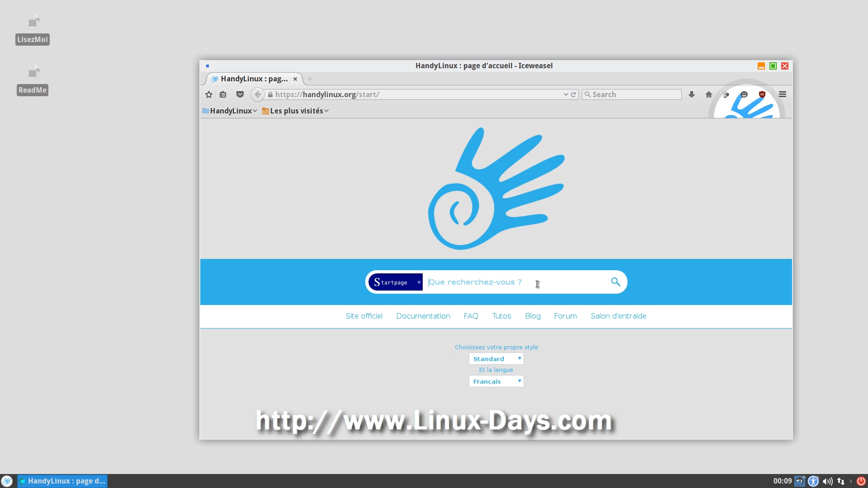868x488 pixels.
Task: Open the Tutos link
Action: 501,316
